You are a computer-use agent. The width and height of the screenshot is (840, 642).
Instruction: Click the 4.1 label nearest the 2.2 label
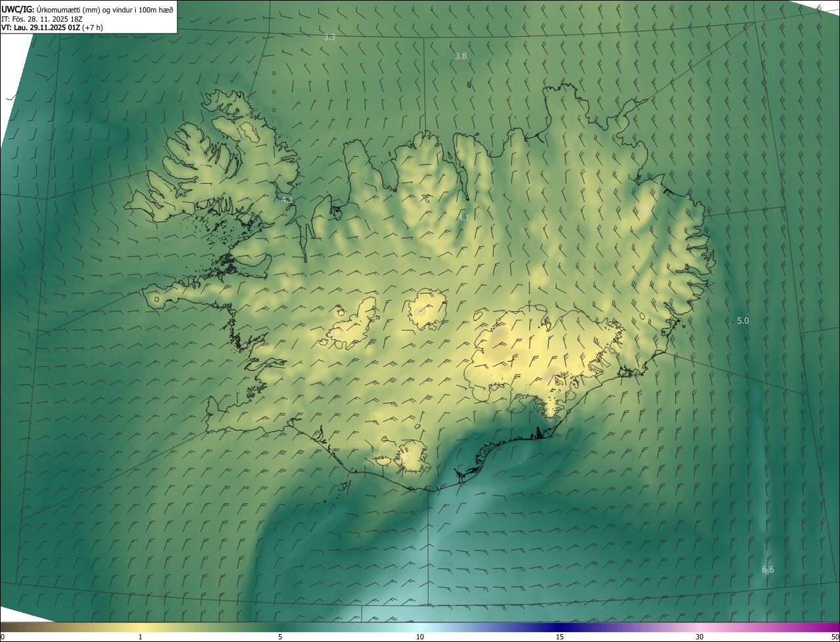[x=287, y=200]
